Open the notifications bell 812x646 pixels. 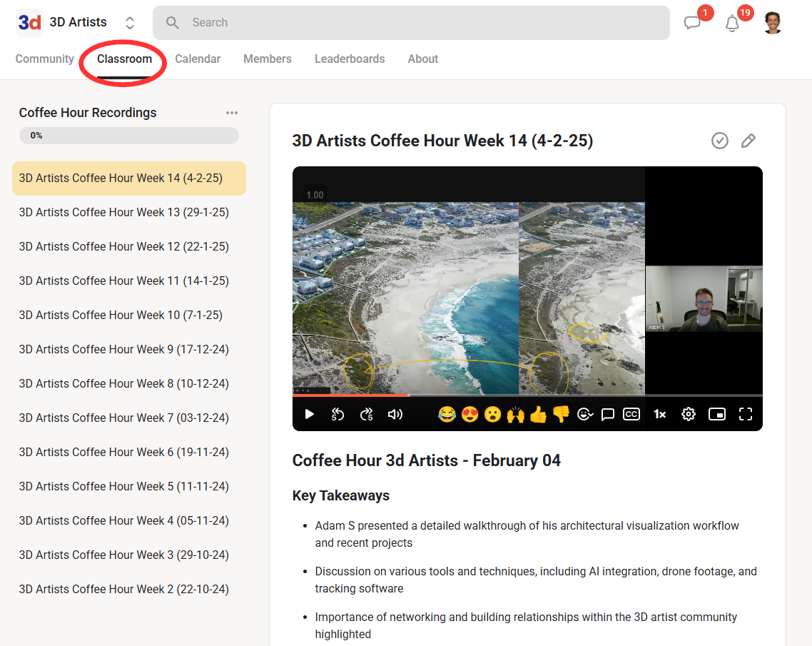(x=732, y=23)
